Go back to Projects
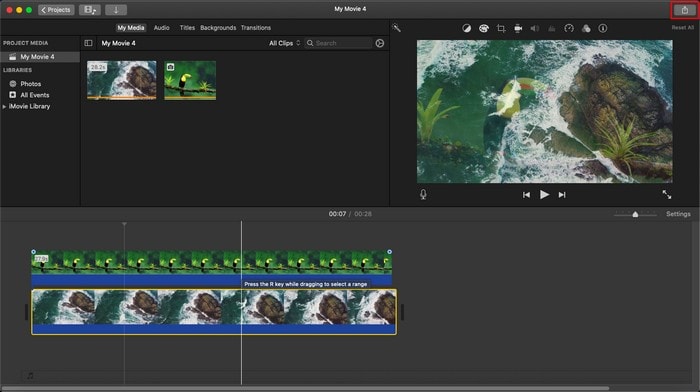This screenshot has width=700, height=392. (x=56, y=10)
